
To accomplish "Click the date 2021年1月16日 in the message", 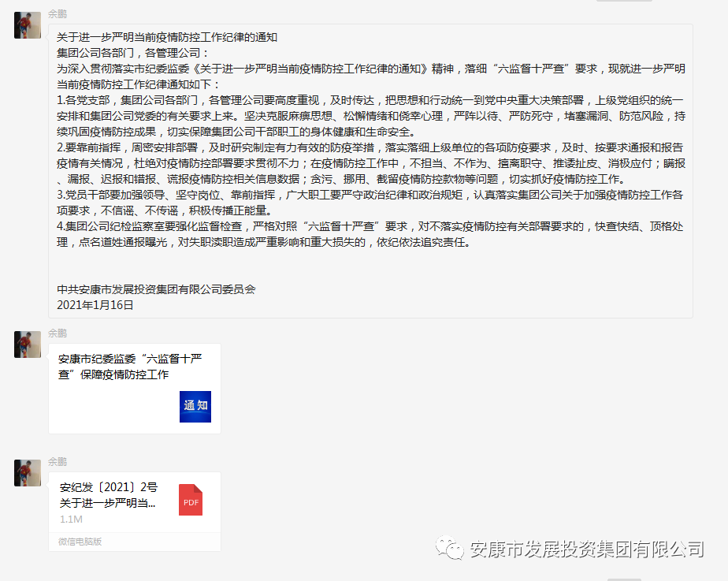I will [95, 304].
